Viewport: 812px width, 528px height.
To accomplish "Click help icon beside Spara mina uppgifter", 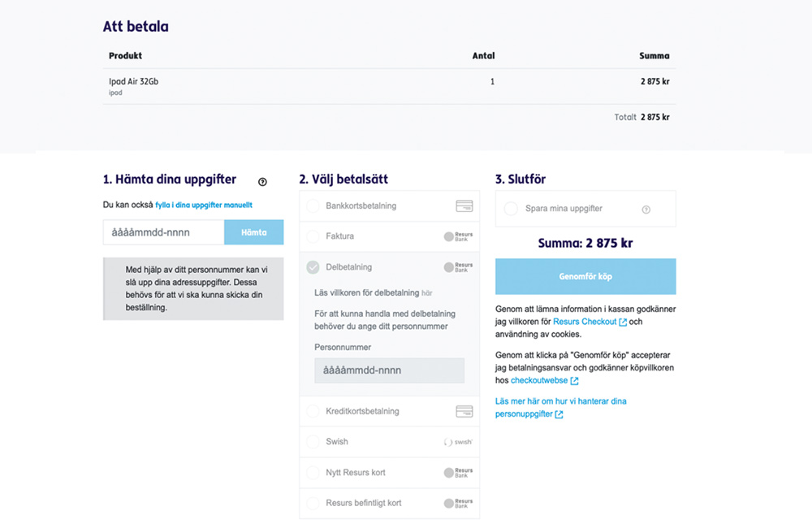I will point(646,210).
